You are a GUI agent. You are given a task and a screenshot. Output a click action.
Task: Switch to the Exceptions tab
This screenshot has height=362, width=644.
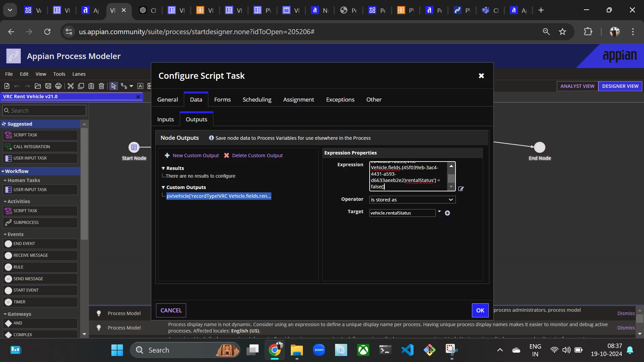(340, 100)
